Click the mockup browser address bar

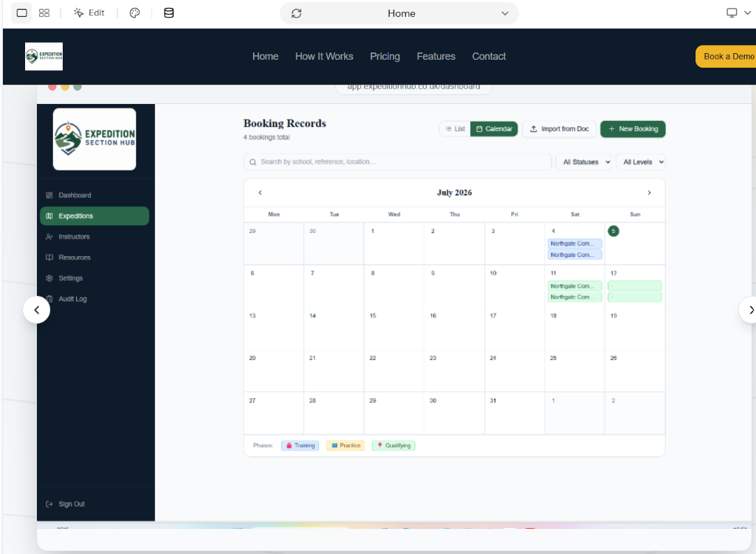coord(413,87)
